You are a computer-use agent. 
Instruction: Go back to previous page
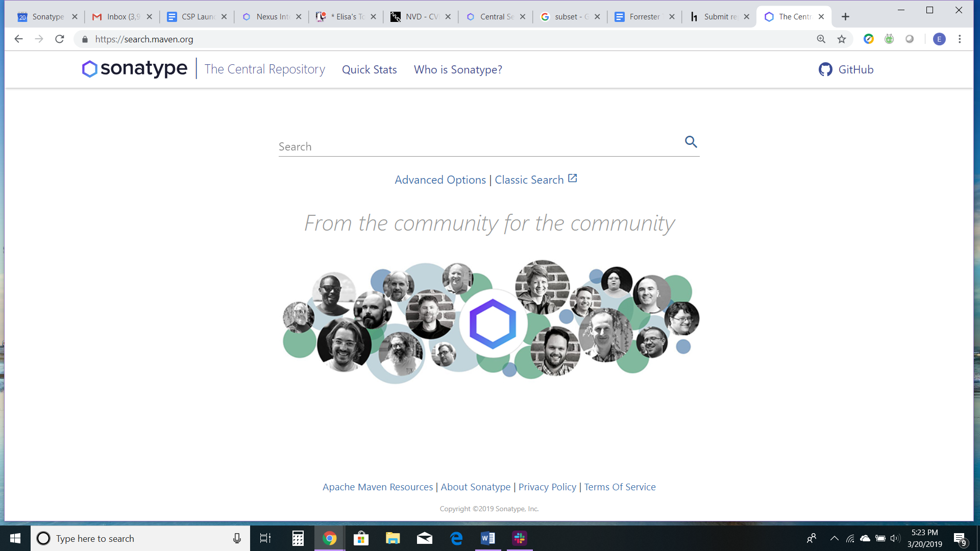click(x=18, y=39)
